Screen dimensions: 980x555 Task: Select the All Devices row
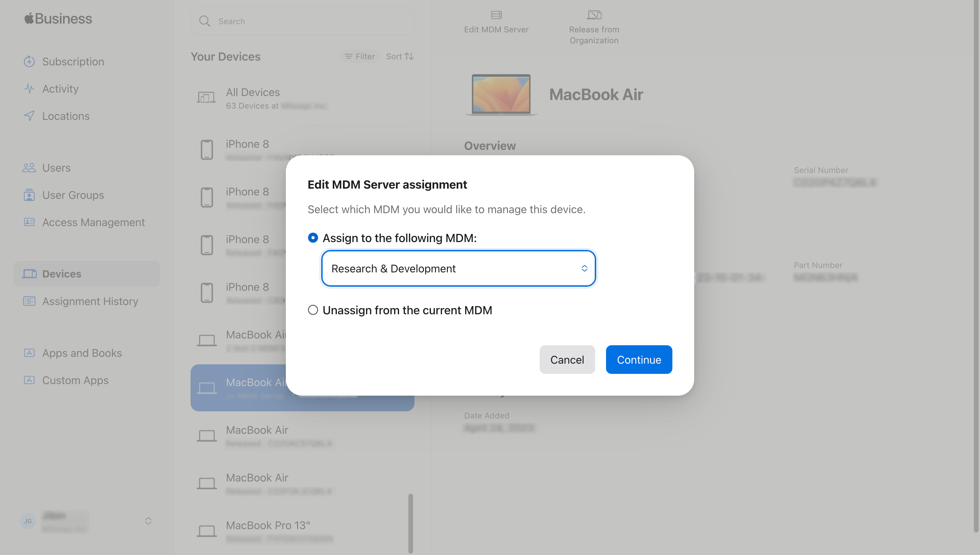click(x=303, y=98)
